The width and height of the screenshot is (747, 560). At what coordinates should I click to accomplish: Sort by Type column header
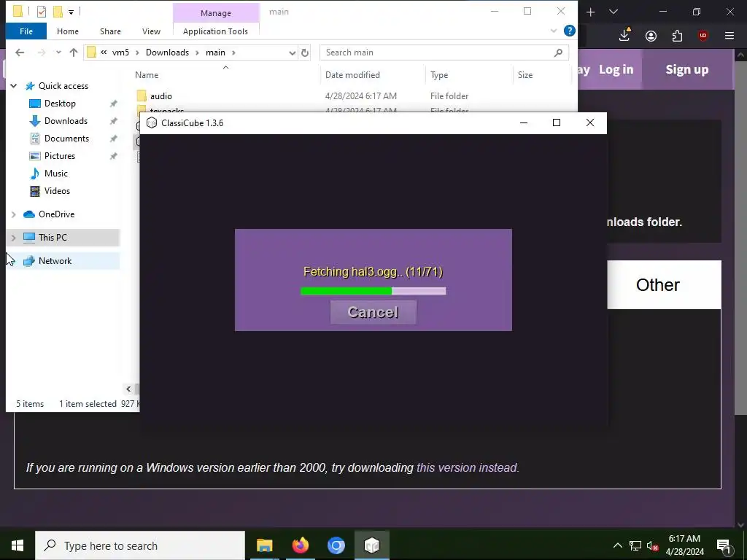coord(438,75)
